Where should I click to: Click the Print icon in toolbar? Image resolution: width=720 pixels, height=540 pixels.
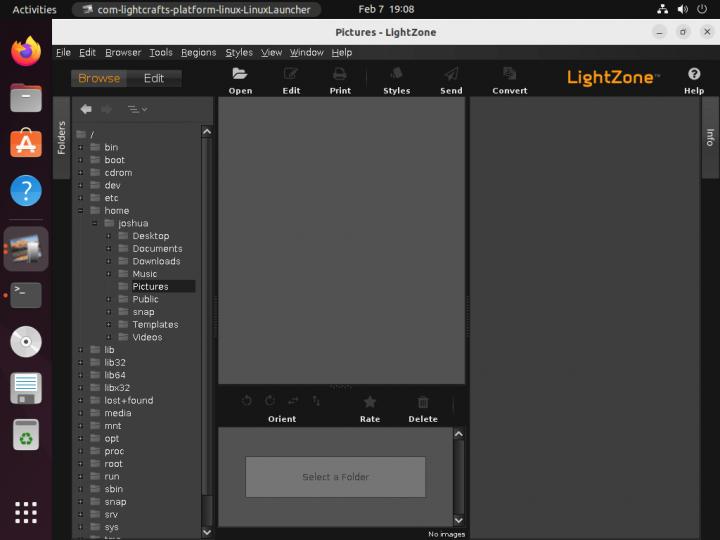(340, 74)
